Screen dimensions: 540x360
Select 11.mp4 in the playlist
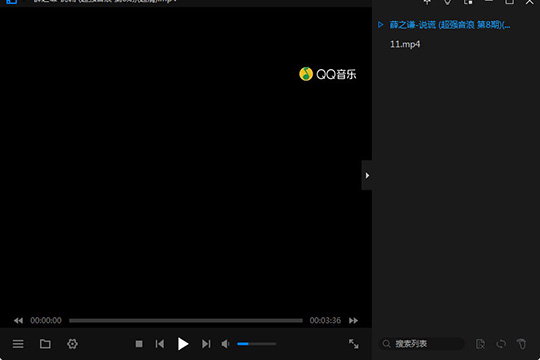[405, 44]
